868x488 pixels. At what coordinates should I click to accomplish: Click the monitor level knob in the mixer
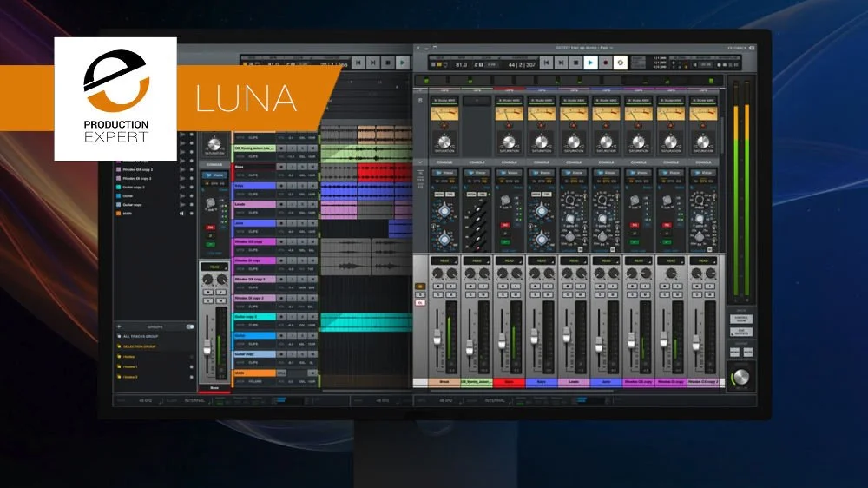pyautogui.click(x=740, y=377)
